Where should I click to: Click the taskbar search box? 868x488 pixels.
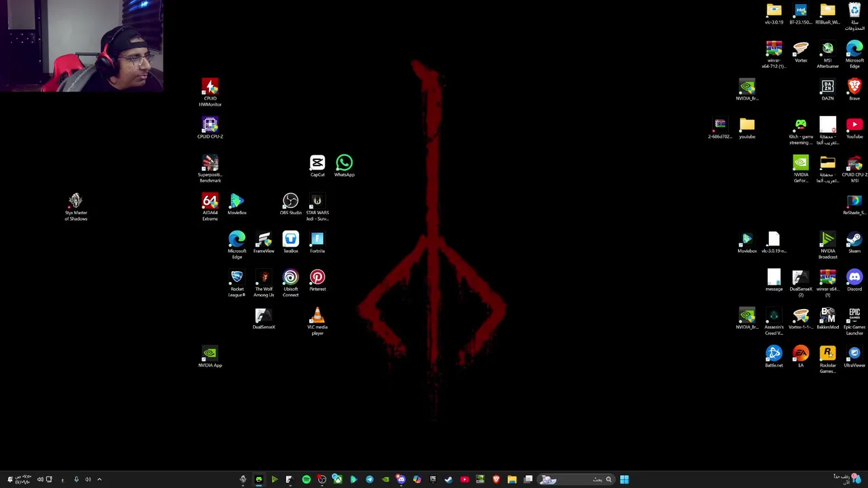(576, 480)
